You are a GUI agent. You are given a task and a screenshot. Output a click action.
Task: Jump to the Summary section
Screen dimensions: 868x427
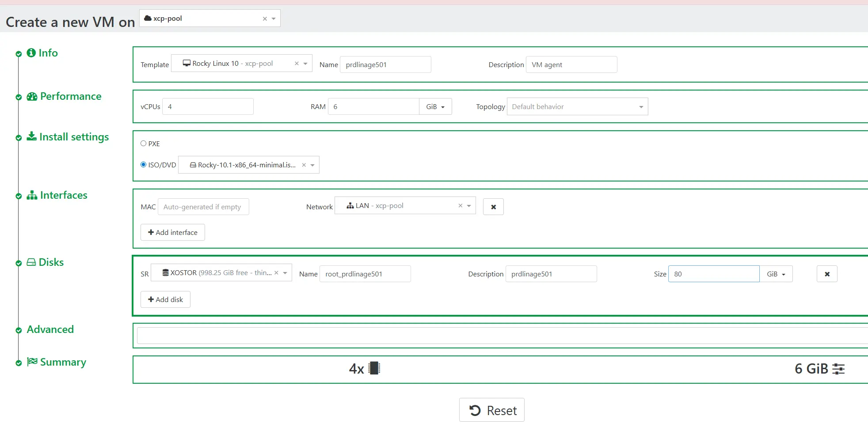pyautogui.click(x=63, y=362)
